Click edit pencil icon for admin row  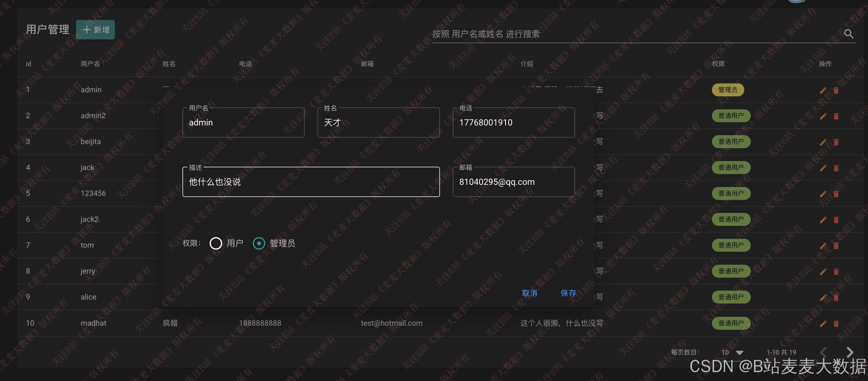tap(823, 90)
